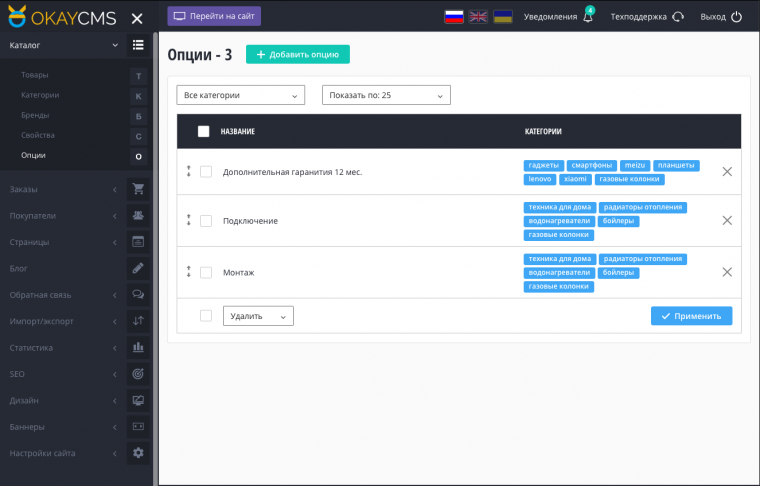The image size is (760, 486).
Task: Click the смартфоны category tag
Action: coord(591,166)
